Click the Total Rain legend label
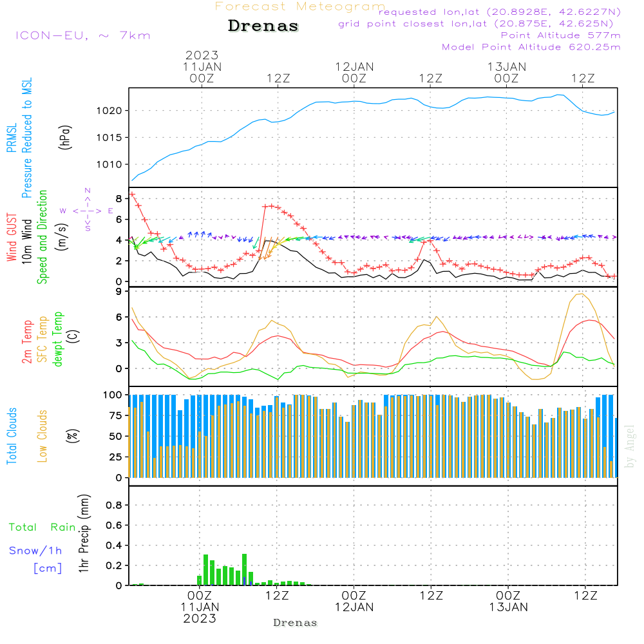The image size is (644, 644). coord(43,527)
